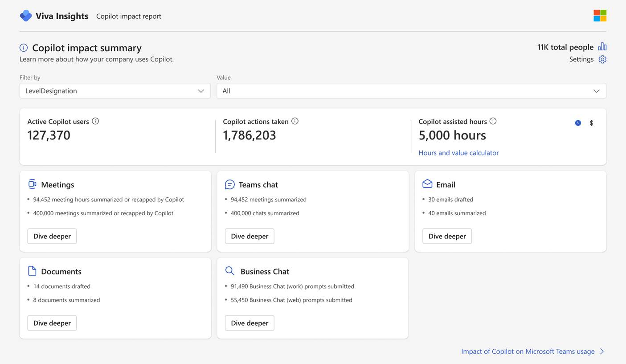The height and width of the screenshot is (364, 626).
Task: Click the 1,786,203 actions taken value
Action: (x=250, y=135)
